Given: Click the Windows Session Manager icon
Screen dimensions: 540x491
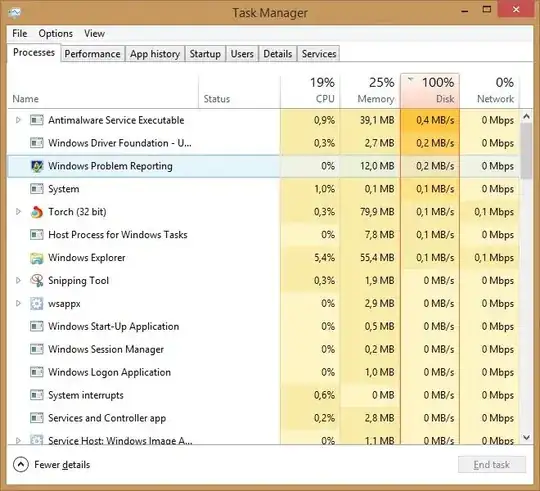Looking at the screenshot, I should click(x=37, y=349).
